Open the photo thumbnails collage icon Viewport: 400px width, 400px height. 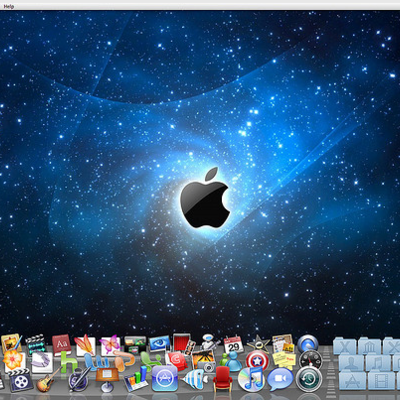pos(135,344)
